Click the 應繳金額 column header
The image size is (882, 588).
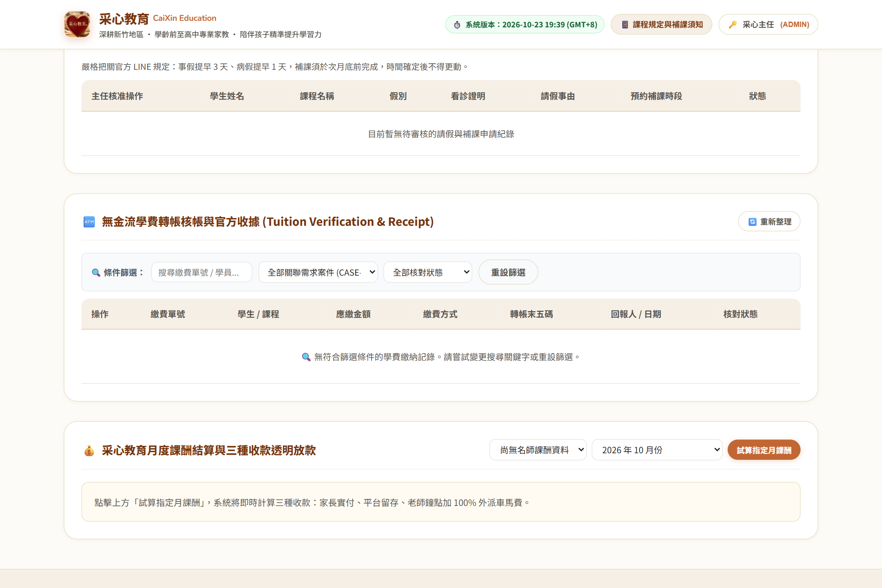[x=353, y=314]
